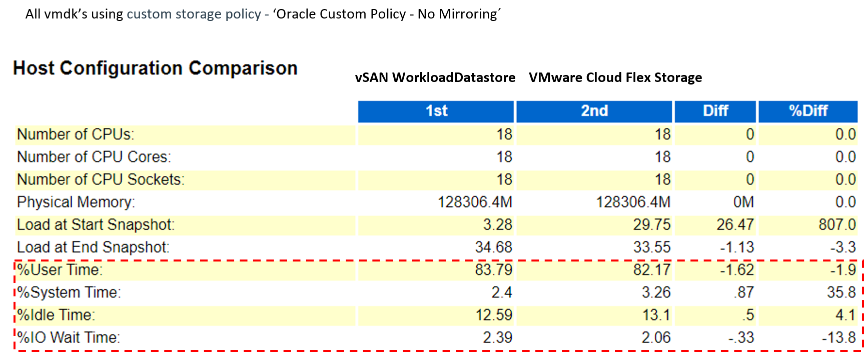Select the 'Load at Start Snapshot:' label
The width and height of the screenshot is (868, 357).
tap(96, 225)
